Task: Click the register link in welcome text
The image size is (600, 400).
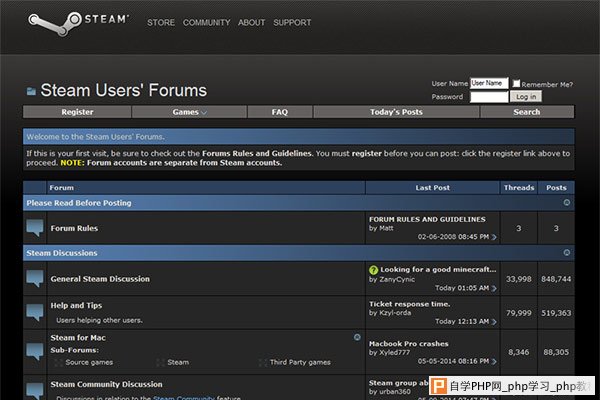Action: [x=367, y=153]
